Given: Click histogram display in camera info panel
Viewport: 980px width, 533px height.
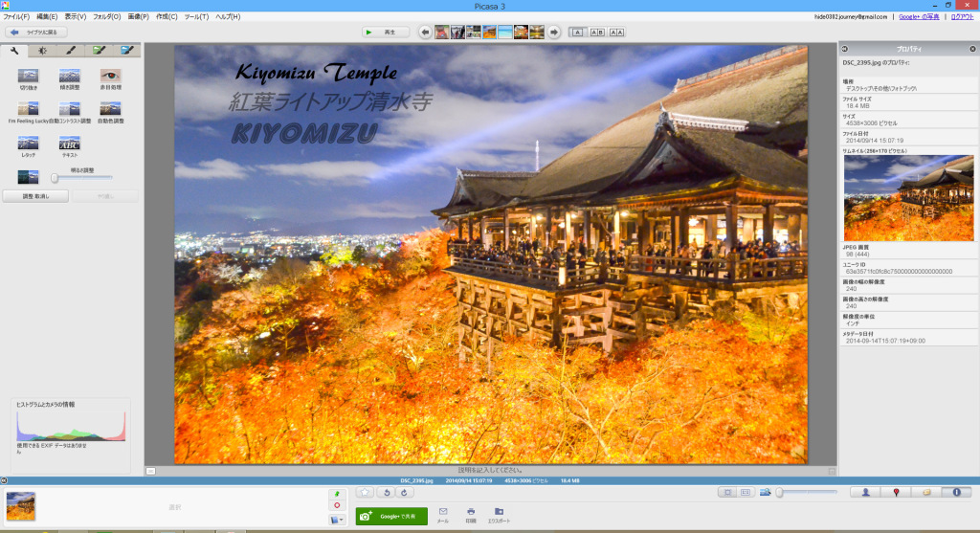Looking at the screenshot, I should 71,426.
